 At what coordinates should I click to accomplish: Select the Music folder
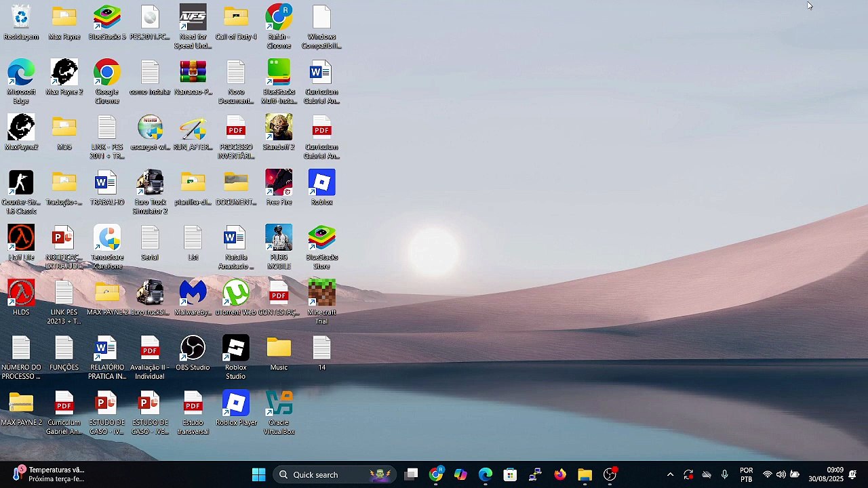pos(279,353)
